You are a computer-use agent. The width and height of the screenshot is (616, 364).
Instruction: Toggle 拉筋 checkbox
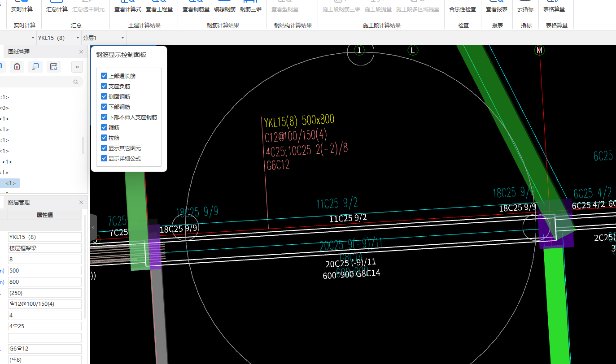tap(104, 138)
